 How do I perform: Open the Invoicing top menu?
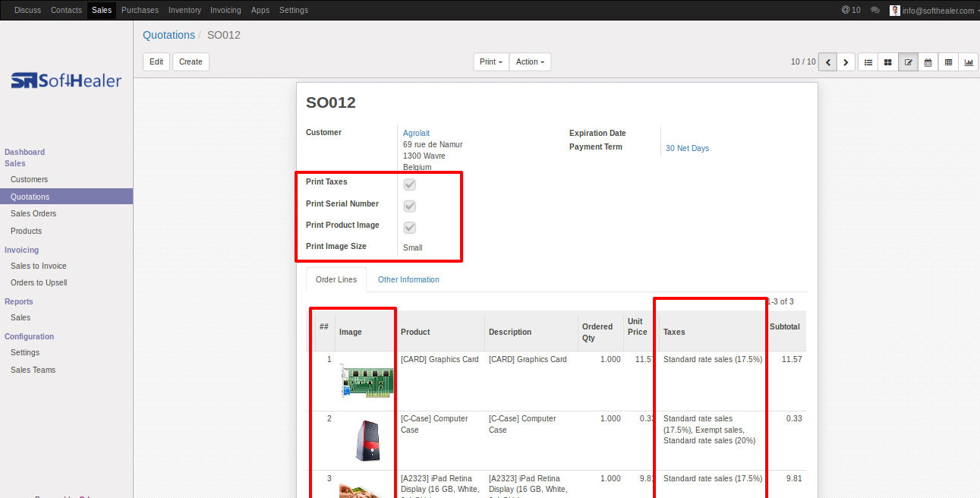pyautogui.click(x=225, y=10)
